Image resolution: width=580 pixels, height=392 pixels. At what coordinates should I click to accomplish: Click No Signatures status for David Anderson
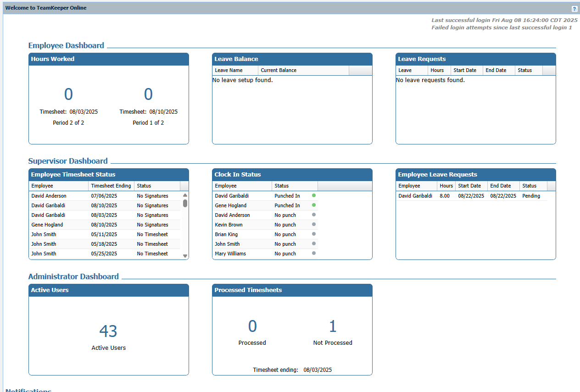point(152,196)
